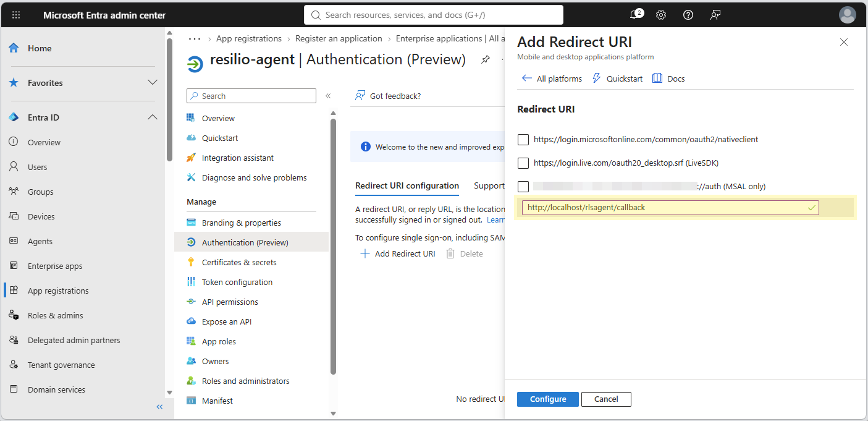
Task: Click the Register an application breadcrumb
Action: (339, 38)
